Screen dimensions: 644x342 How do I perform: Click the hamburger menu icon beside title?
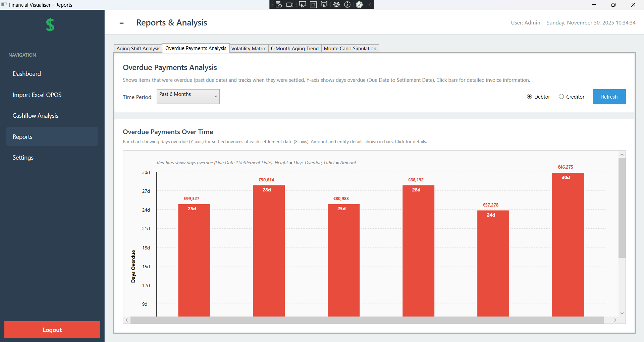[x=121, y=23]
